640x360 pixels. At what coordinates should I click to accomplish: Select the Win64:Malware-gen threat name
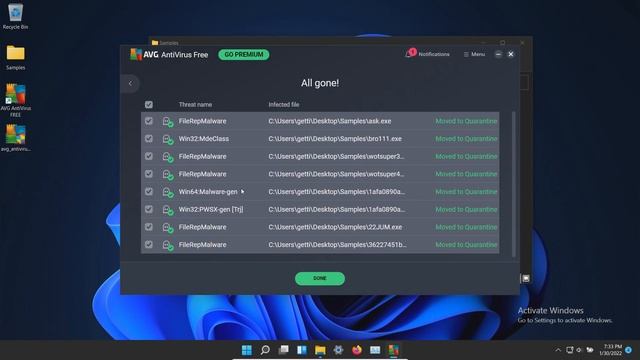(x=208, y=191)
